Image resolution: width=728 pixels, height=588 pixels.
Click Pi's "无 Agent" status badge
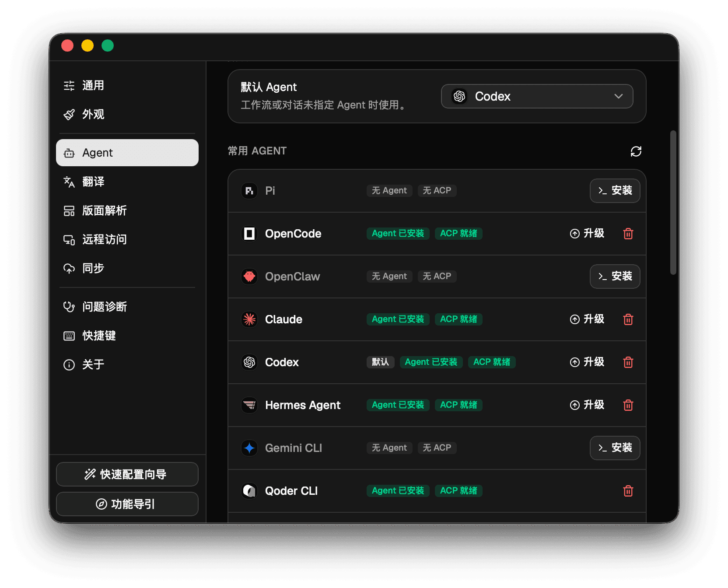point(389,191)
